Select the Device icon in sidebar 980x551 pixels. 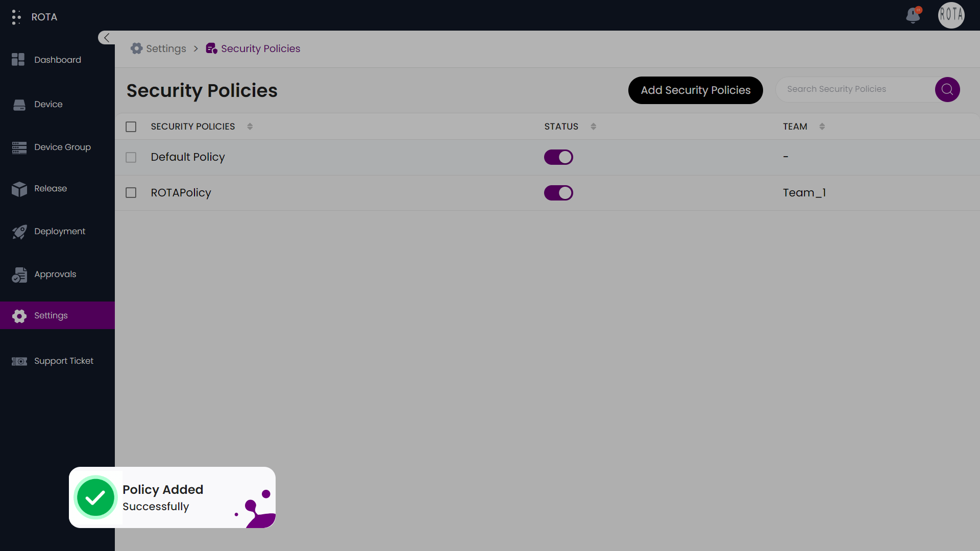[x=19, y=104]
